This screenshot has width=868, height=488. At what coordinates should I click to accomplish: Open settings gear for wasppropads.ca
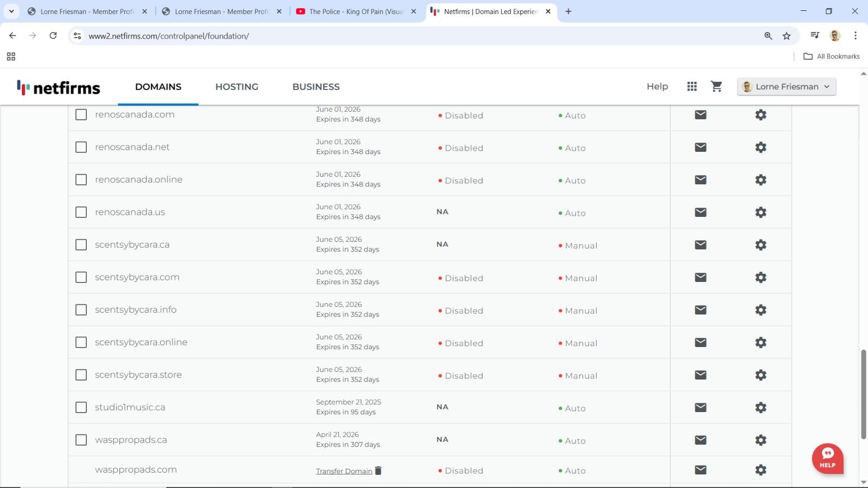point(761,440)
